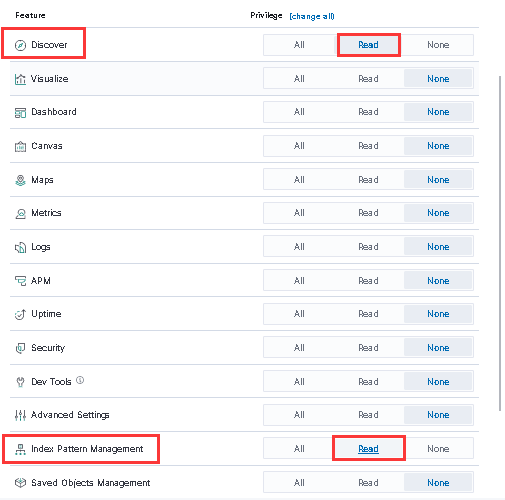Set Visualize privilege to All
Viewport: 505px width, 500px height.
point(299,79)
